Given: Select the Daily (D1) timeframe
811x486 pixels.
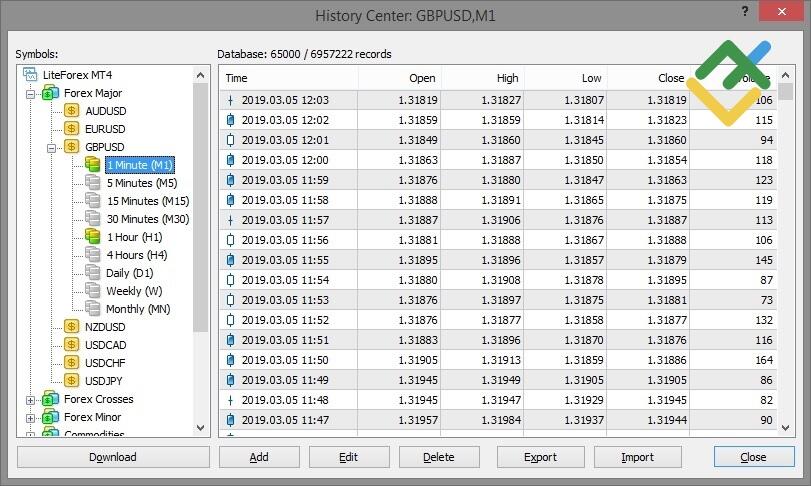Looking at the screenshot, I should pyautogui.click(x=129, y=273).
